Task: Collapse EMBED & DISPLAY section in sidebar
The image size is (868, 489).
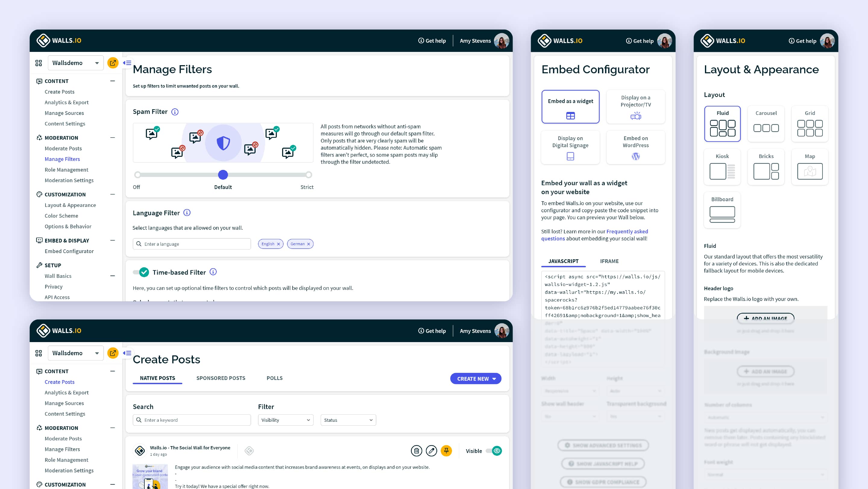Action: pyautogui.click(x=112, y=240)
